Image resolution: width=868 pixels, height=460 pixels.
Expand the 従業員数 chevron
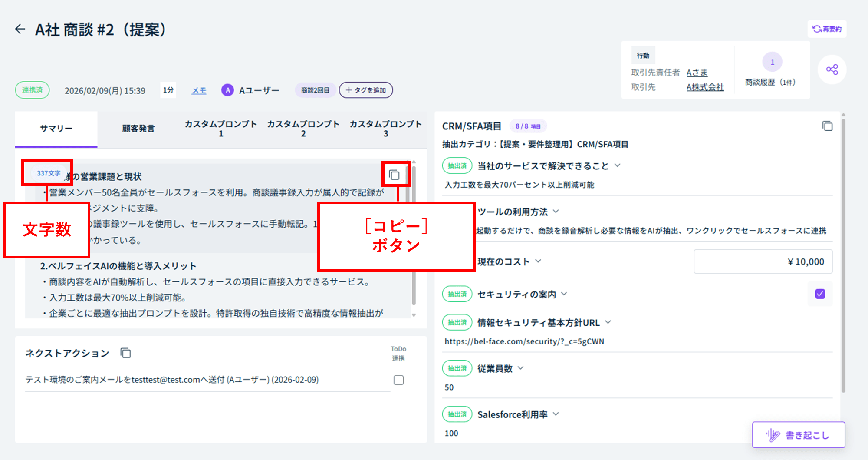[x=521, y=368]
